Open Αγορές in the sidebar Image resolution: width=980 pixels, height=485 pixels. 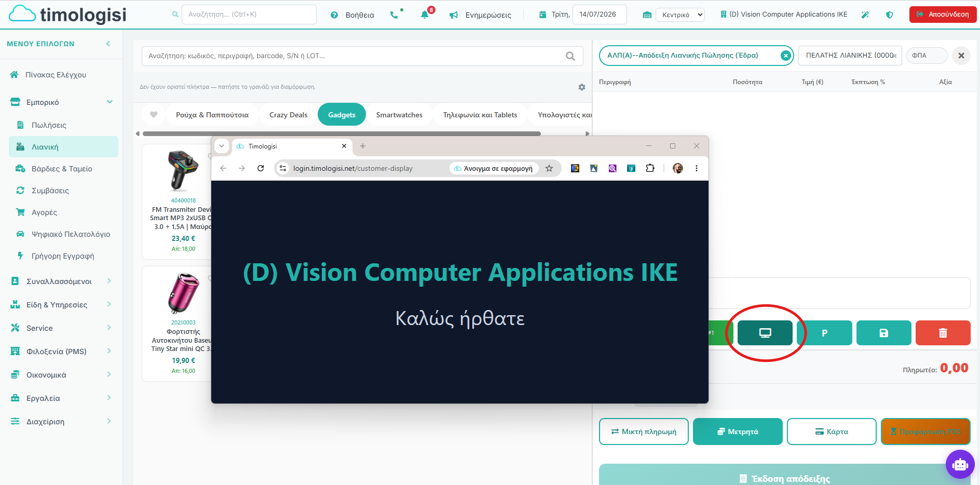coord(44,212)
